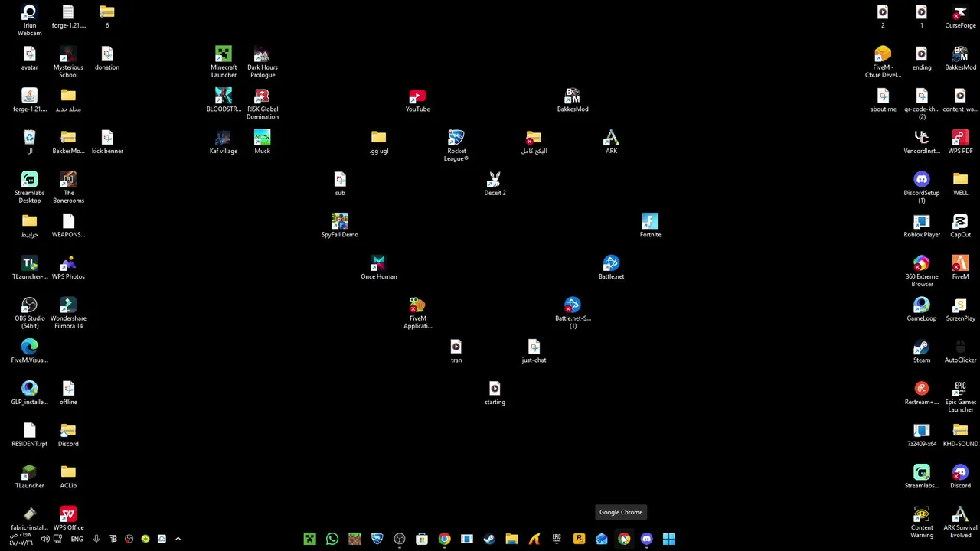Open the taskbar clock and date
This screenshot has width=980, height=551.
tap(20, 539)
